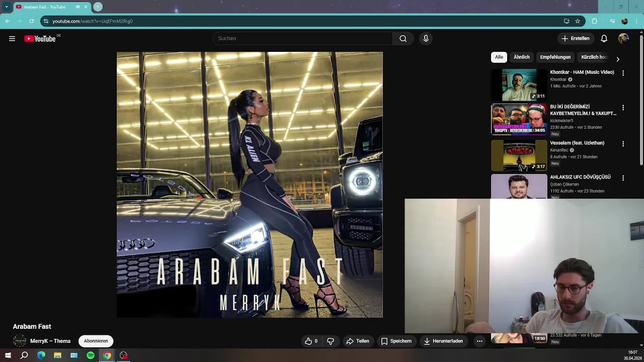Switch to Chrome taskbar icon
The height and width of the screenshot is (362, 644).
107,355
